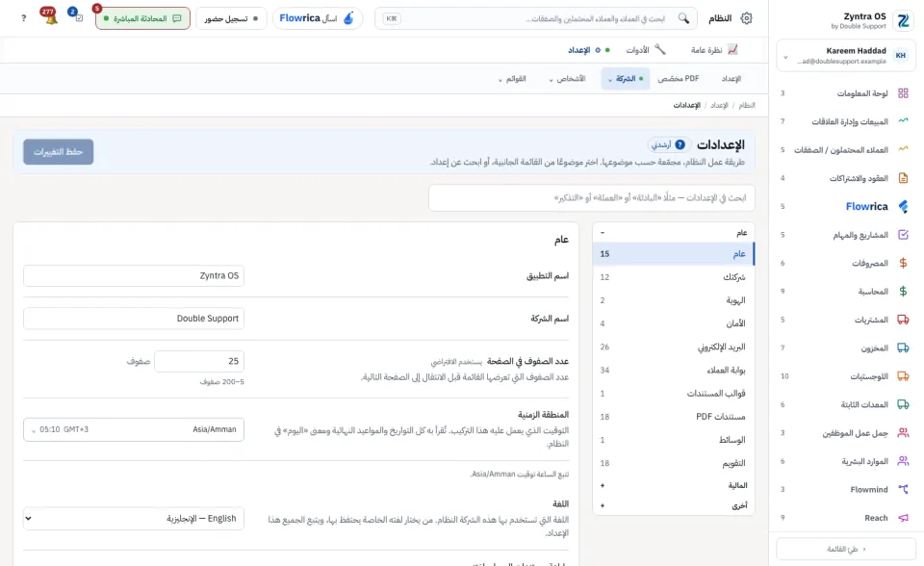Viewport: 924px width, 566px height.
Task: Open the القوائم dropdown menu
Action: [512, 78]
